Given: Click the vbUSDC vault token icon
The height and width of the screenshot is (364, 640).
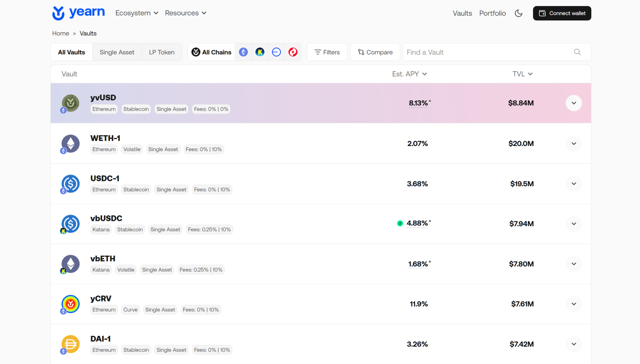Looking at the screenshot, I should click(x=70, y=224).
